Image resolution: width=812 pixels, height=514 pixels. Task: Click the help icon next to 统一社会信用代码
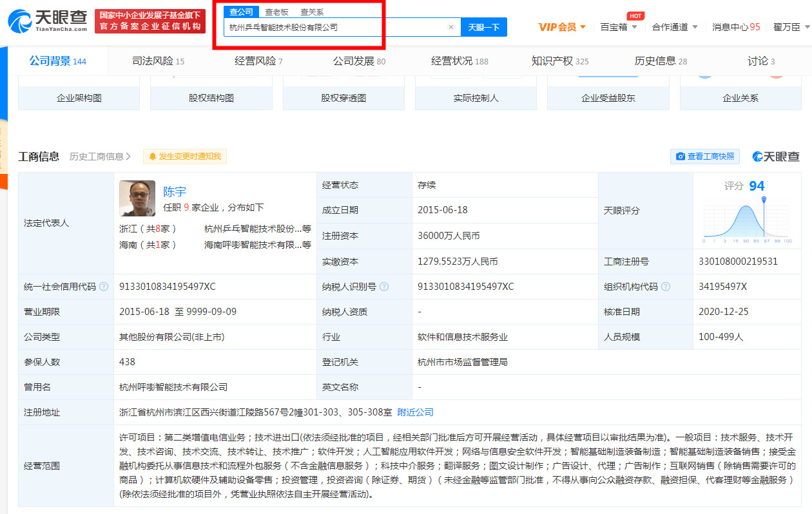coord(104,287)
